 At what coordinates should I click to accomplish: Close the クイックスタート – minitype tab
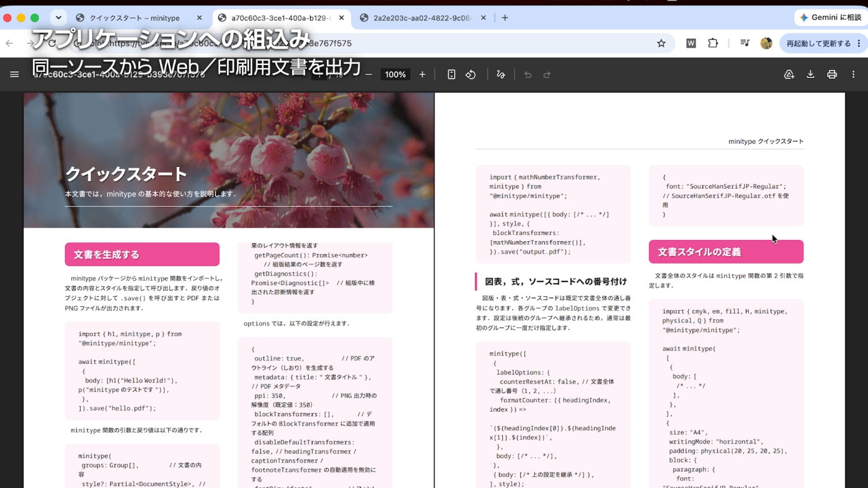[199, 18]
